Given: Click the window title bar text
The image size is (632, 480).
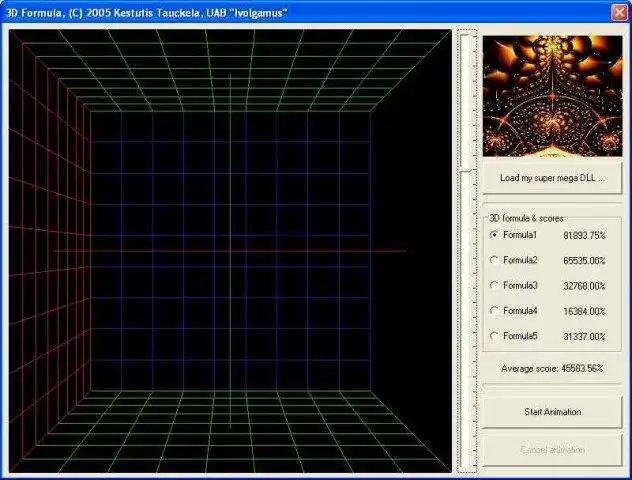Looking at the screenshot, I should [x=146, y=12].
